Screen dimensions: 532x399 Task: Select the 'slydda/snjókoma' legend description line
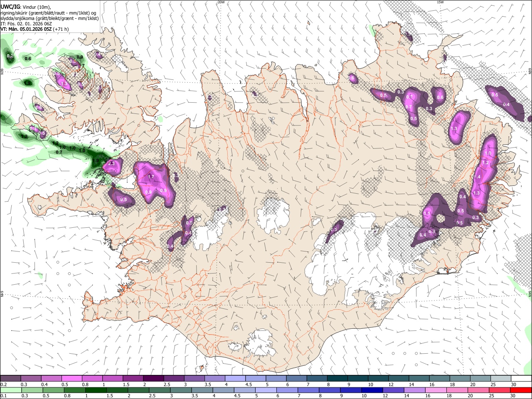pos(49,18)
